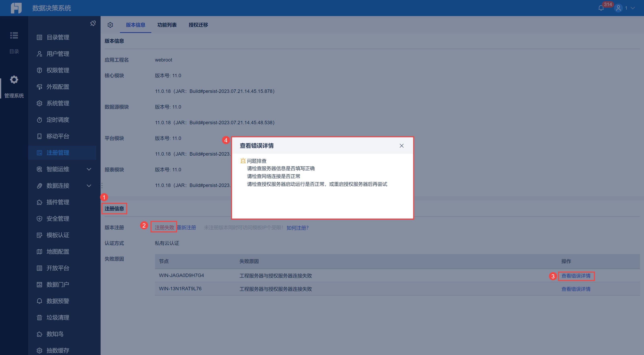This screenshot has height=355, width=644.
Task: Click the 目录管理 menu icon
Action: pyautogui.click(x=39, y=37)
